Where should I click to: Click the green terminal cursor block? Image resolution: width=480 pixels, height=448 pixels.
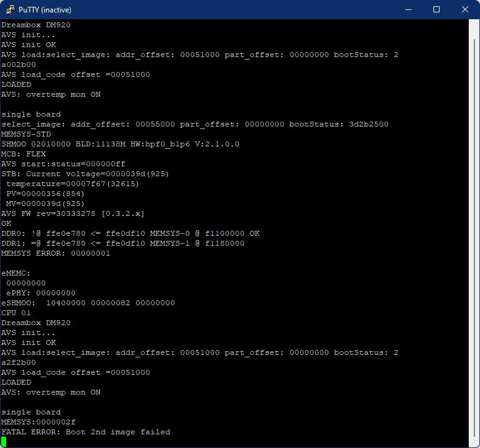click(4, 442)
